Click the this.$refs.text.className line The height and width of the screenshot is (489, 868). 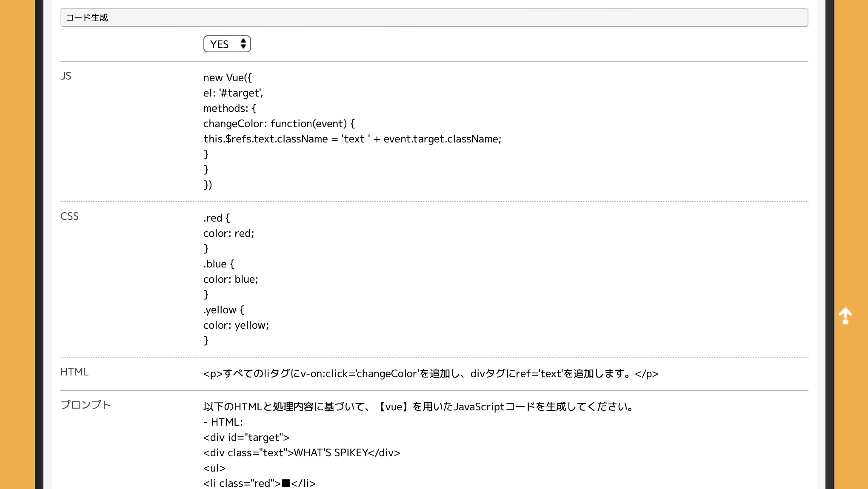click(352, 139)
